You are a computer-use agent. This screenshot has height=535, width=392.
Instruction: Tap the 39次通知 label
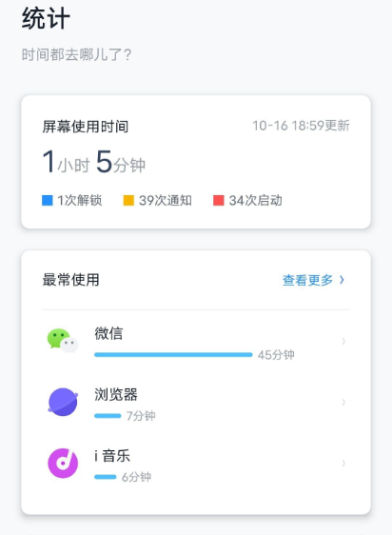click(166, 200)
